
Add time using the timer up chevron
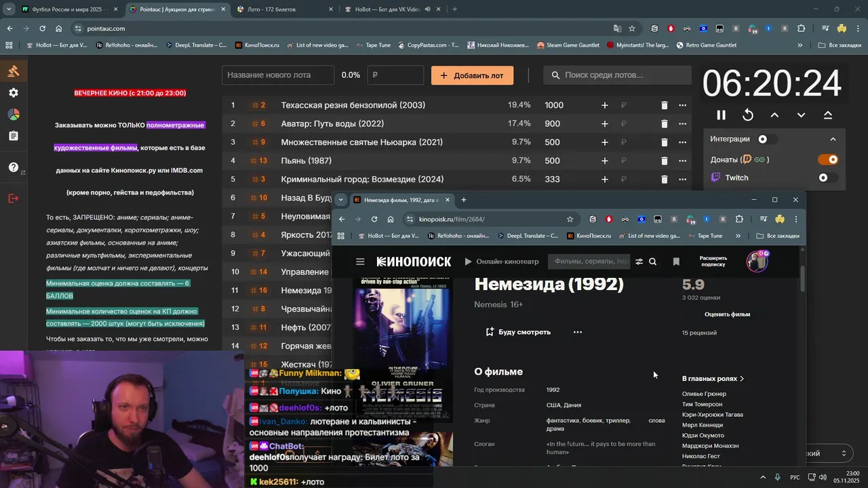[x=774, y=115]
